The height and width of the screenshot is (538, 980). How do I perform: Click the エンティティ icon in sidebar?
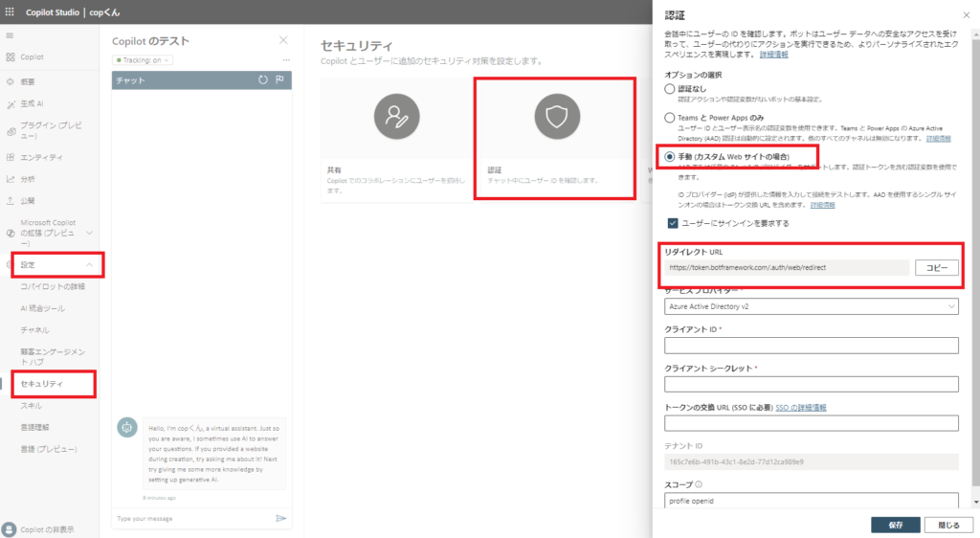click(11, 157)
